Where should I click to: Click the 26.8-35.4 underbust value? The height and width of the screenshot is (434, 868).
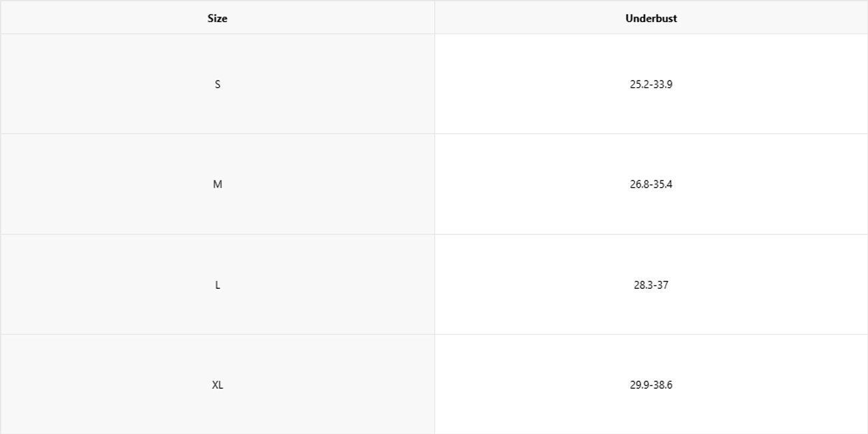point(651,184)
